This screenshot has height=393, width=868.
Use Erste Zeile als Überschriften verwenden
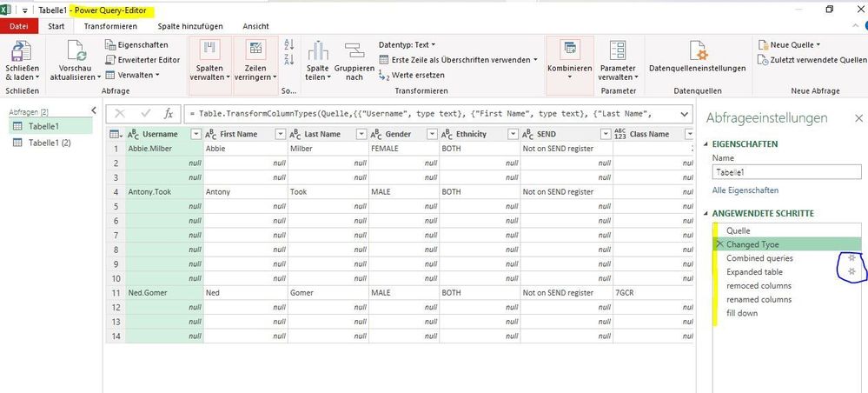click(x=459, y=60)
